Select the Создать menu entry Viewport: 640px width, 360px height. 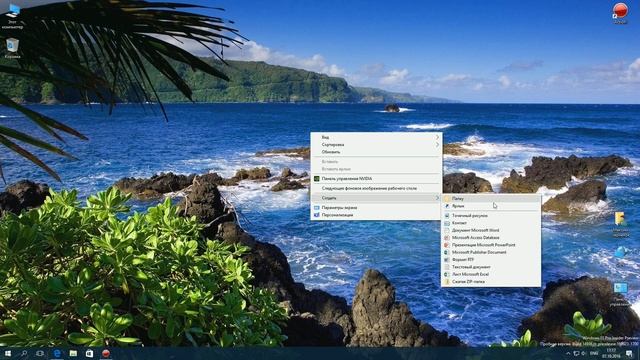pos(376,198)
